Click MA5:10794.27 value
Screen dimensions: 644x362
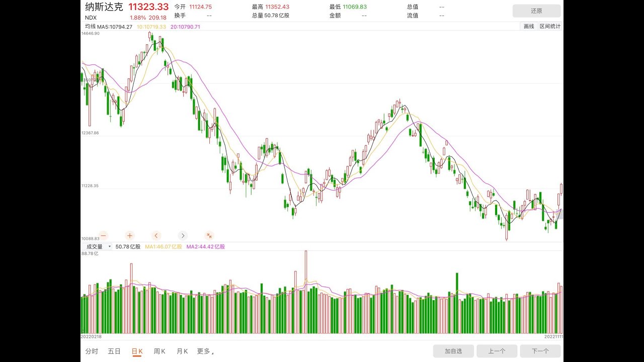point(115,27)
